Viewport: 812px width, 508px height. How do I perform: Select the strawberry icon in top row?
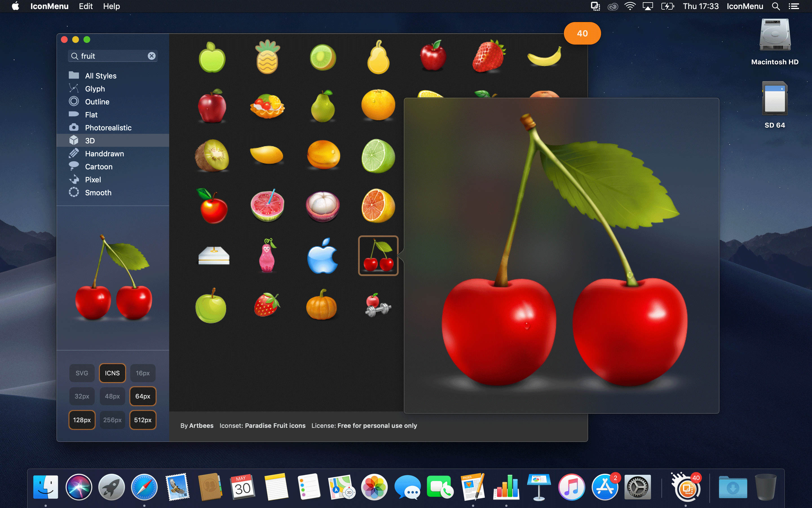pos(489,56)
